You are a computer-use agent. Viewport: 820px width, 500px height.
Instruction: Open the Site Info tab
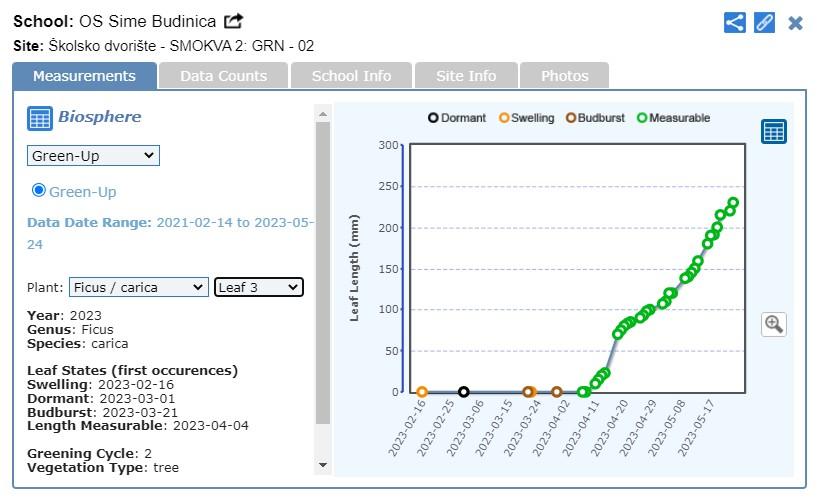pos(466,76)
